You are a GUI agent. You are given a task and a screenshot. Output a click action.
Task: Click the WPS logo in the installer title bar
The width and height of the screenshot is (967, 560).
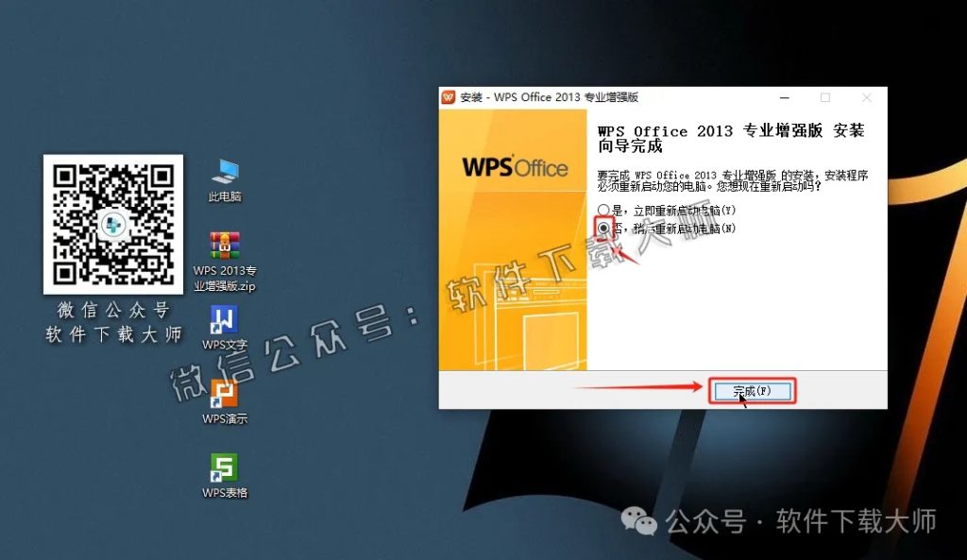click(448, 97)
